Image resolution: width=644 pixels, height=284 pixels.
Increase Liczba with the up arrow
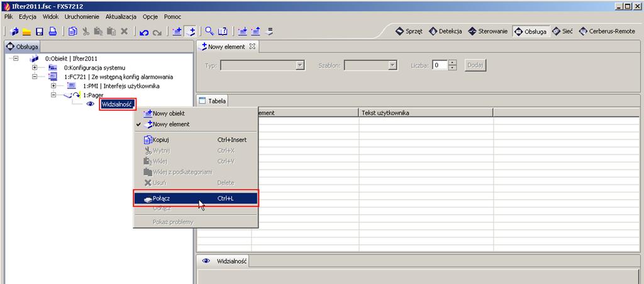click(x=452, y=63)
